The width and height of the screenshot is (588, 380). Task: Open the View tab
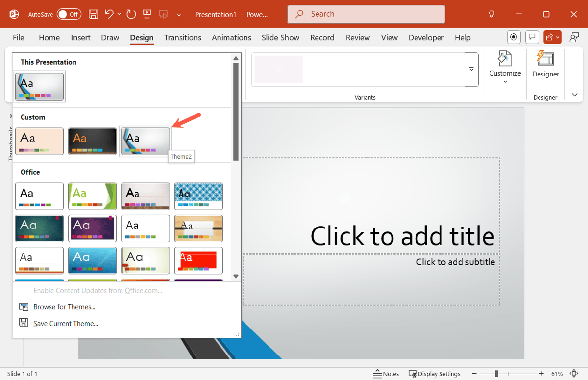(x=390, y=38)
